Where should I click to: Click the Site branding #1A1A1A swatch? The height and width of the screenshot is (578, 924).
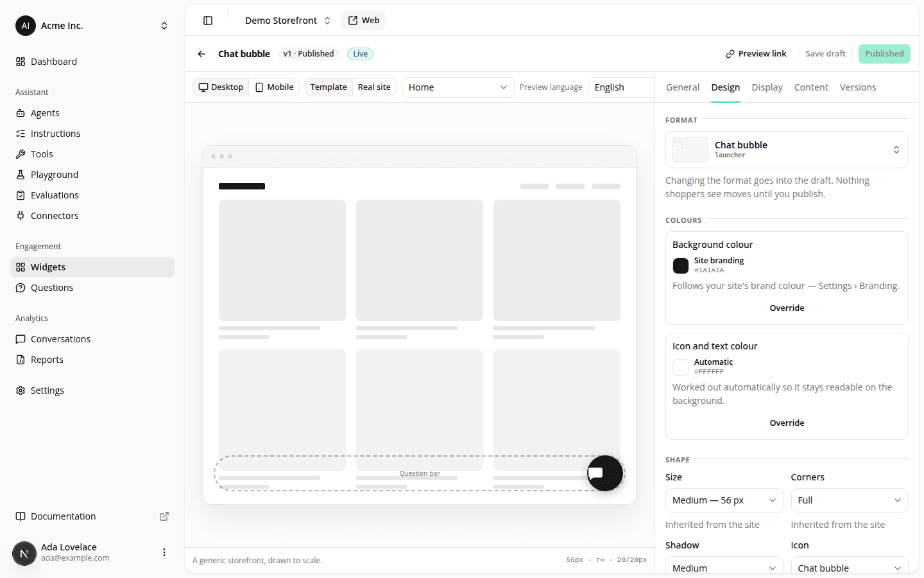point(681,265)
